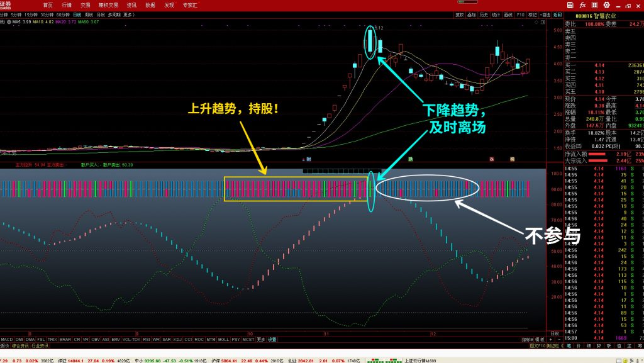Toggle the 复权 price adjustment option
The height and width of the screenshot is (363, 644).
pyautogui.click(x=460, y=14)
